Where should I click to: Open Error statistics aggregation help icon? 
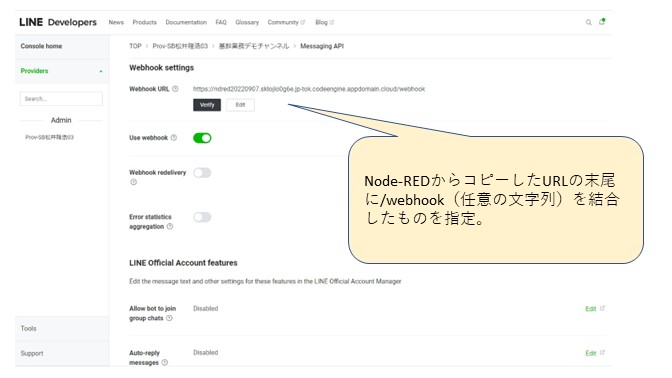click(170, 226)
